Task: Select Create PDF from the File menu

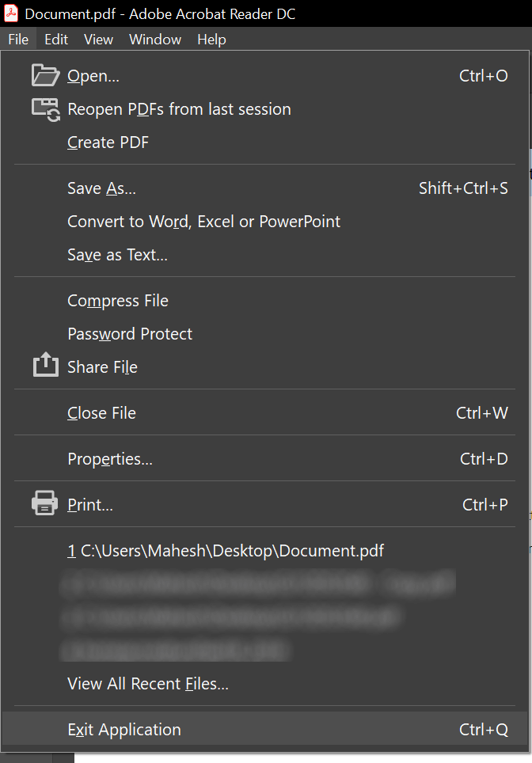Action: click(108, 142)
